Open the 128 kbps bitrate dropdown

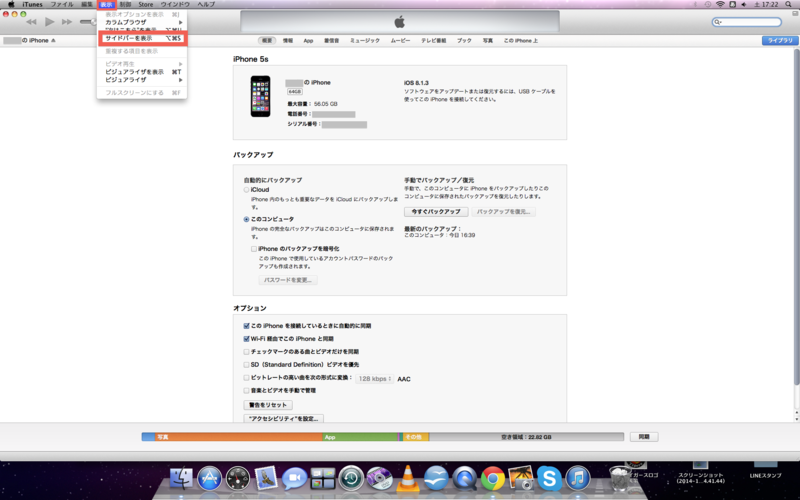tap(374, 379)
